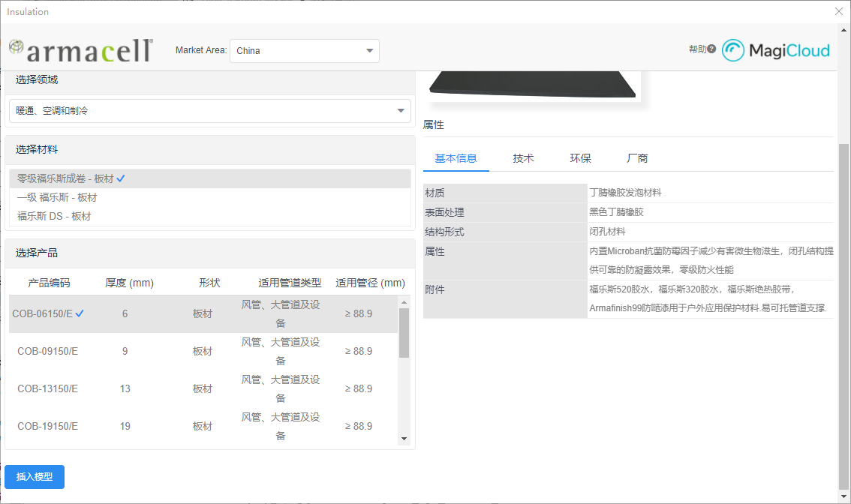Click the 丁腈橡胶发泡材料 value
Screen dimensions: 851x504
tap(625, 193)
